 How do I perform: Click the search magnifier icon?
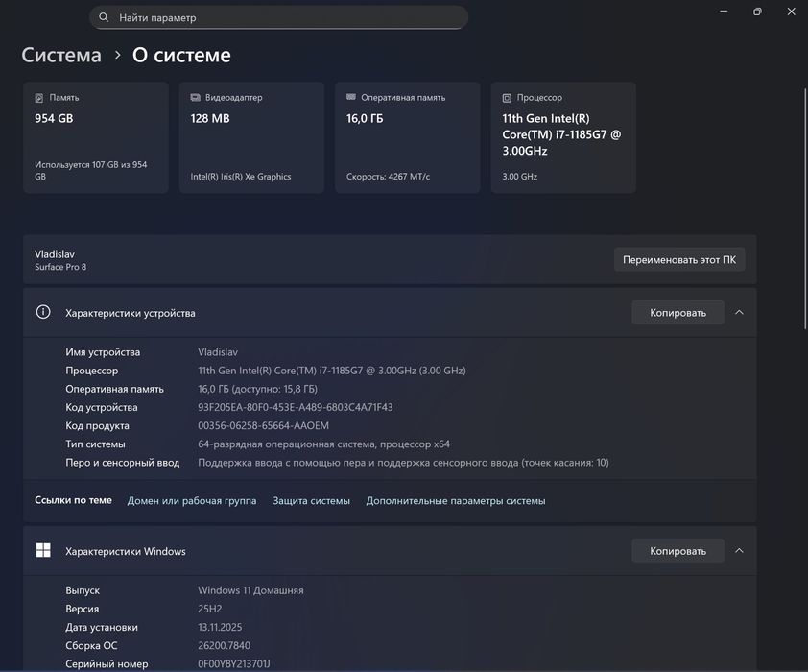pyautogui.click(x=104, y=17)
